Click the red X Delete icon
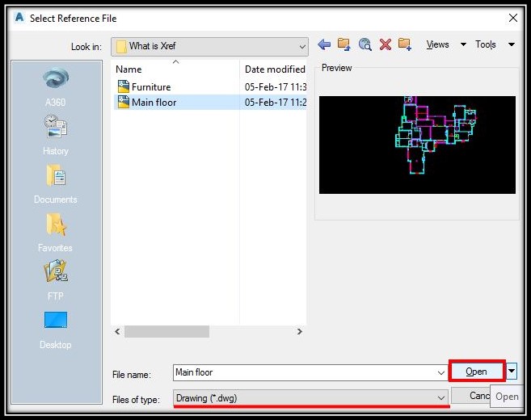 [385, 44]
